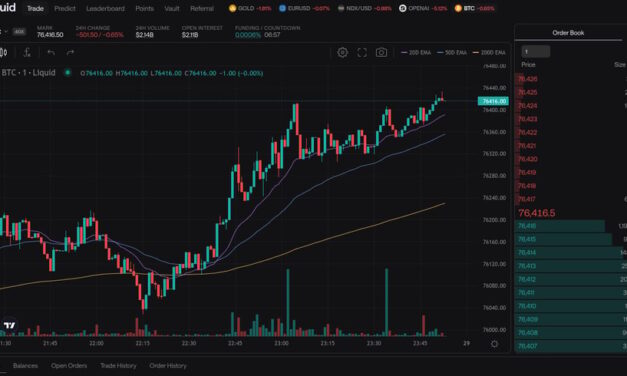Select BTC ticker in top bar

pos(475,8)
